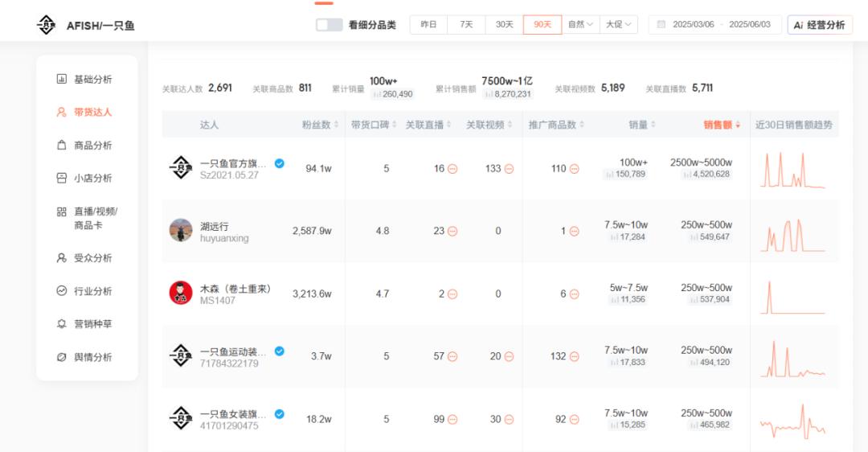Screen dimensions: 868x452
Task: Open the AI 经营分析 button
Action: pyautogui.click(x=820, y=25)
